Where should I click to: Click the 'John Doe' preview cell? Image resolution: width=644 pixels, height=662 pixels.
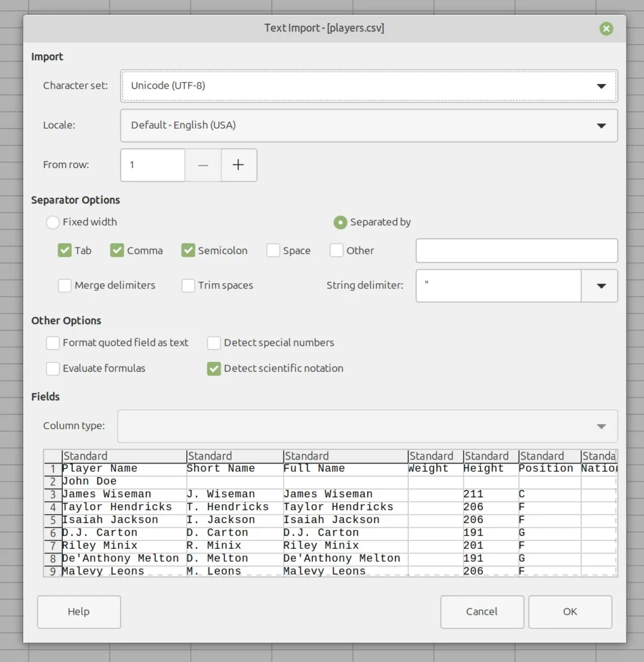click(x=124, y=481)
